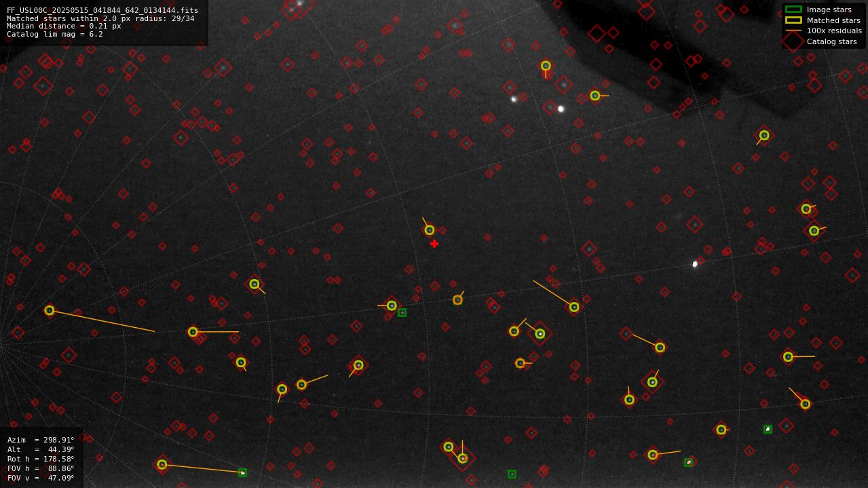
Task: Click the 'Image stars' legend label
Action: (x=829, y=10)
